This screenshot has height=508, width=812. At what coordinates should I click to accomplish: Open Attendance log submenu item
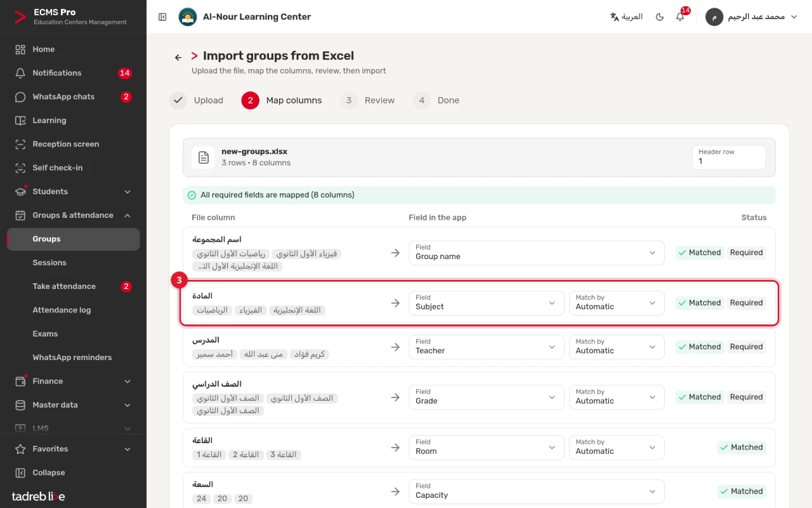coord(73,310)
